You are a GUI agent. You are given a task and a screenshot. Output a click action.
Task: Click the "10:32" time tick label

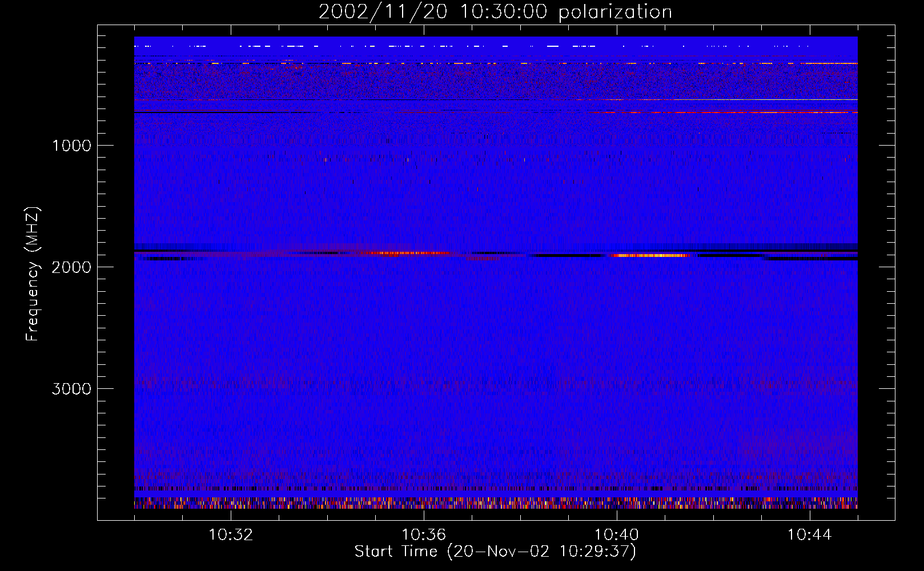point(231,535)
